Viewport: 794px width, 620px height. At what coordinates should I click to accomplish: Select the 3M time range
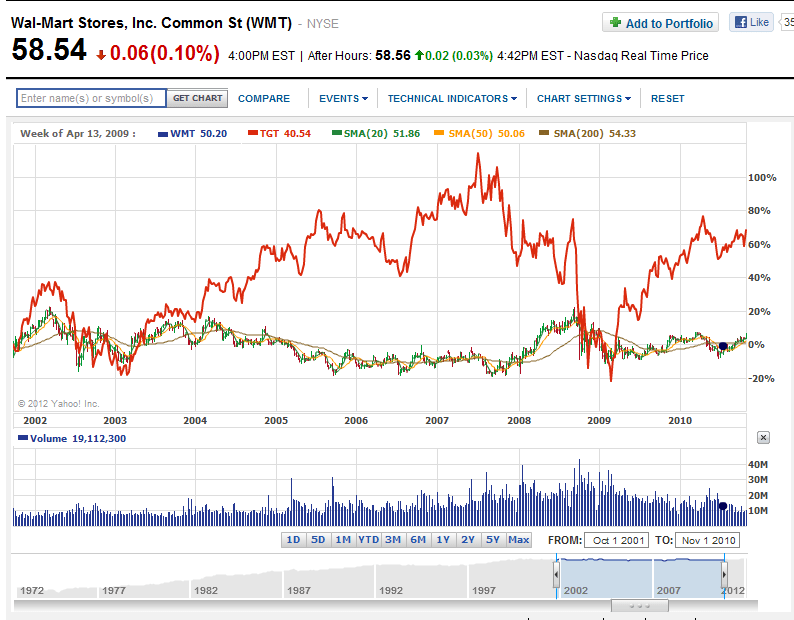393,540
